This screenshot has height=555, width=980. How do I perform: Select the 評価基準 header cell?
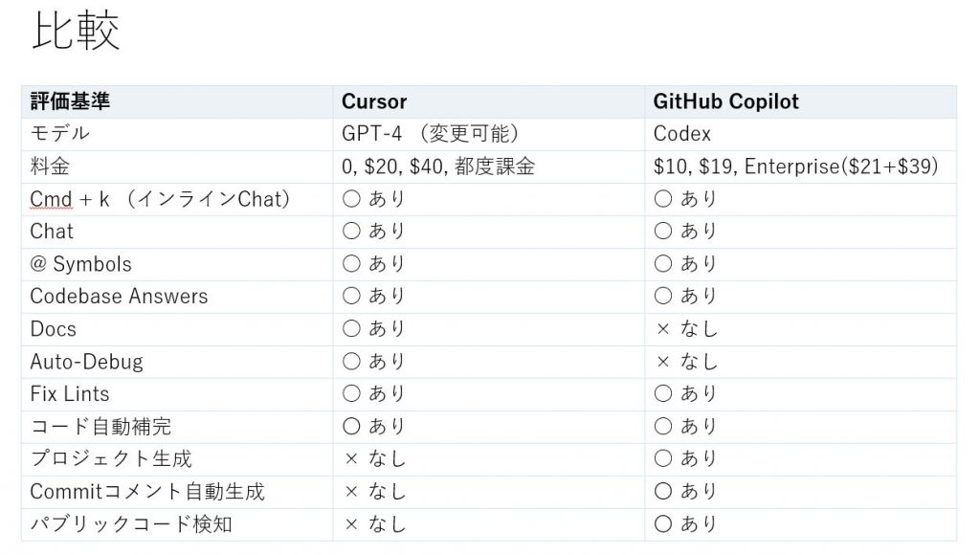coord(70,101)
